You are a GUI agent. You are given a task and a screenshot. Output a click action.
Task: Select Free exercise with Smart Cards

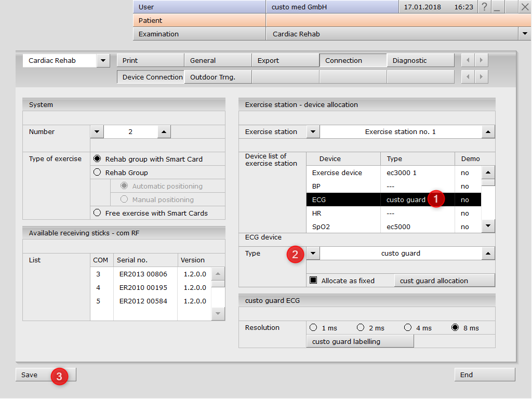click(97, 212)
